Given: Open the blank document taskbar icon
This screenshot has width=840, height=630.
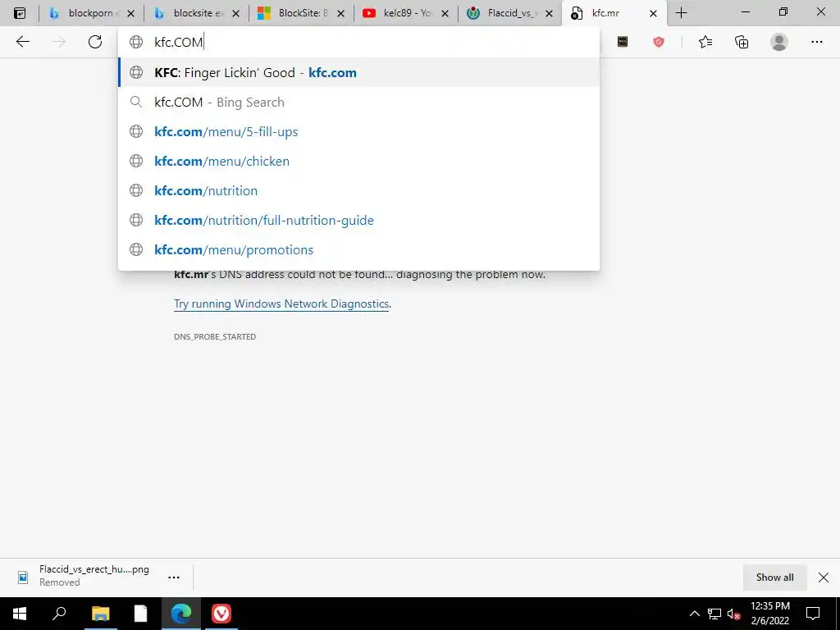Looking at the screenshot, I should (x=140, y=614).
